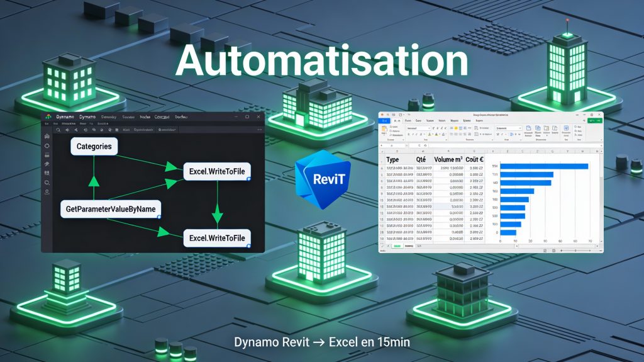Screen dimensions: 644x362
Task: Click the Paste clipboard icon in Excel ribbon
Action: coord(384,130)
